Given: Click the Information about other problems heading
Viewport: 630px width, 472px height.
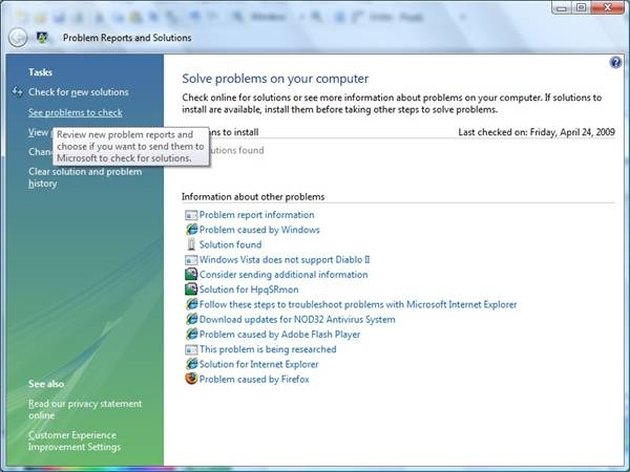Looking at the screenshot, I should tap(253, 197).
